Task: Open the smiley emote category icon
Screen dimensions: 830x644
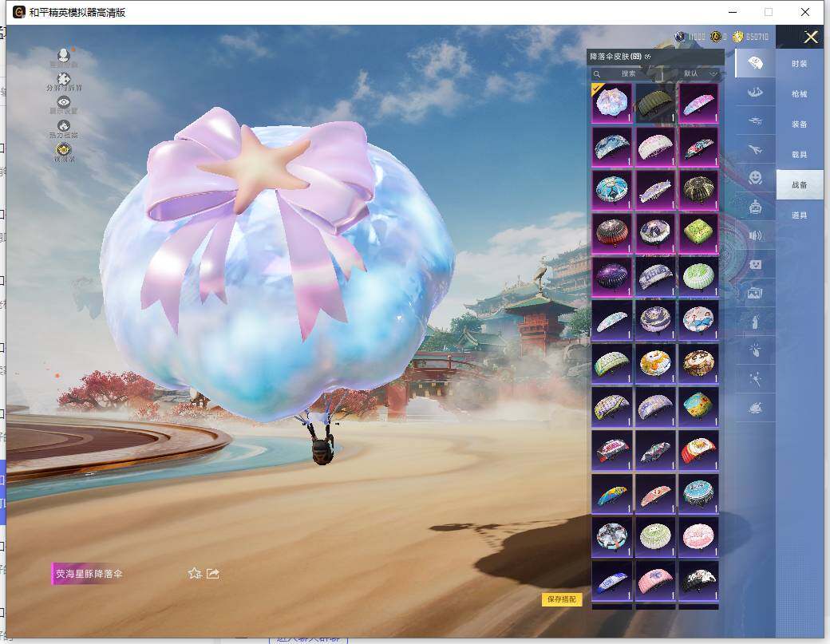Action: pos(755,178)
